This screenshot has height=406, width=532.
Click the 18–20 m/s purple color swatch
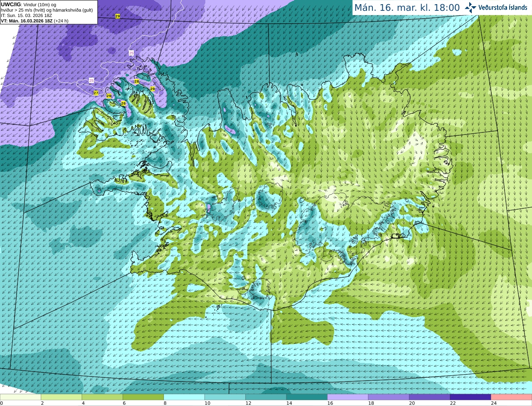point(389,397)
